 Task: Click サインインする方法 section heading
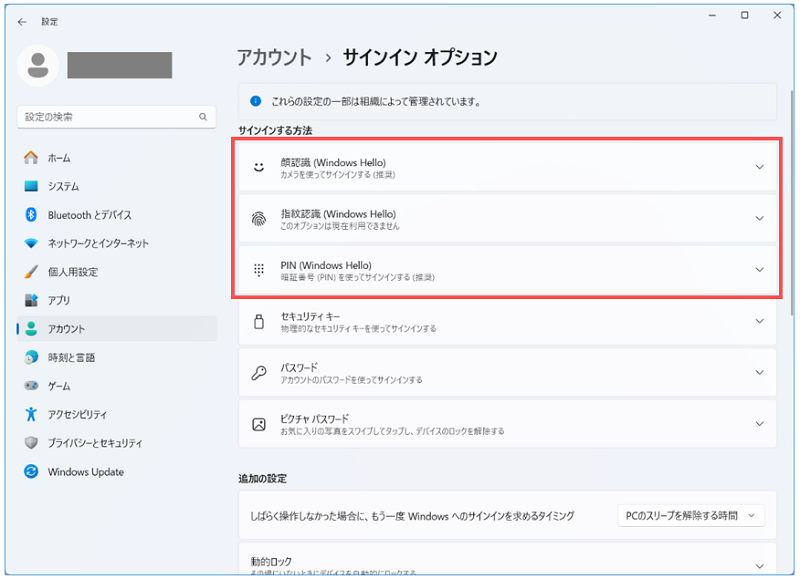coord(275,131)
